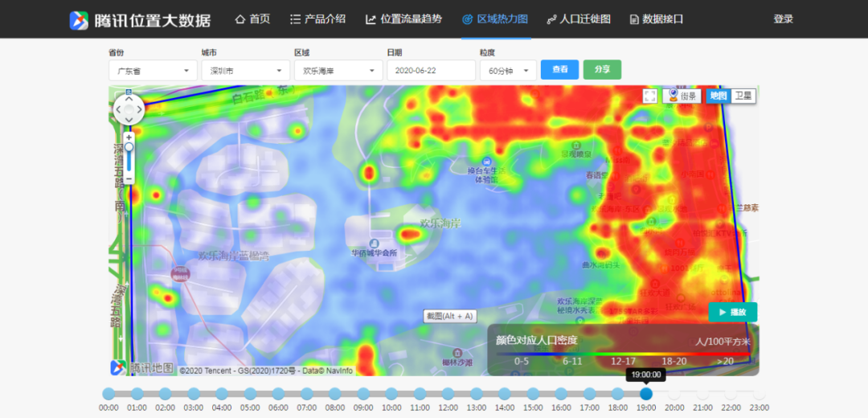868x418 pixels.
Task: Open 人口迁徙图 page
Action: tap(579, 19)
